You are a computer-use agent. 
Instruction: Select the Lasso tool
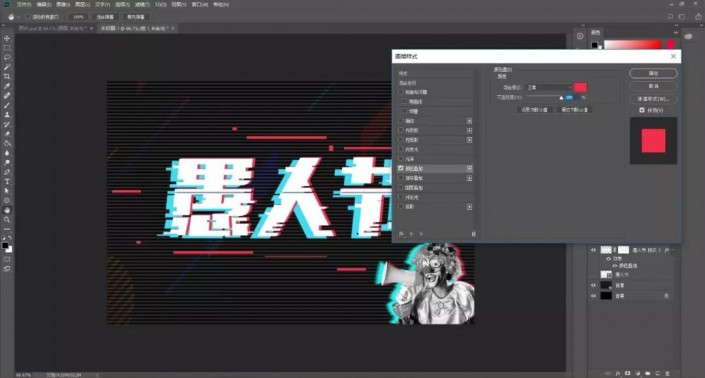(7, 57)
